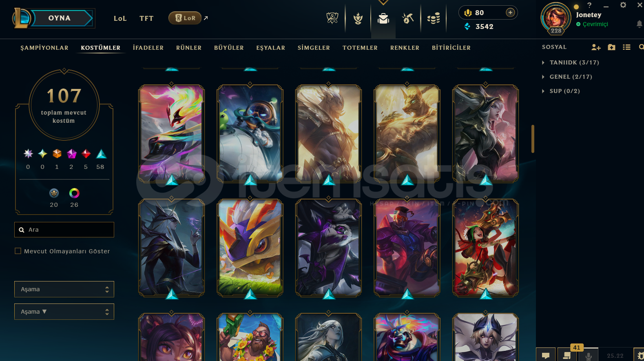Open the Aşama sort dropdown with arrow
644x361 pixels.
(64, 312)
